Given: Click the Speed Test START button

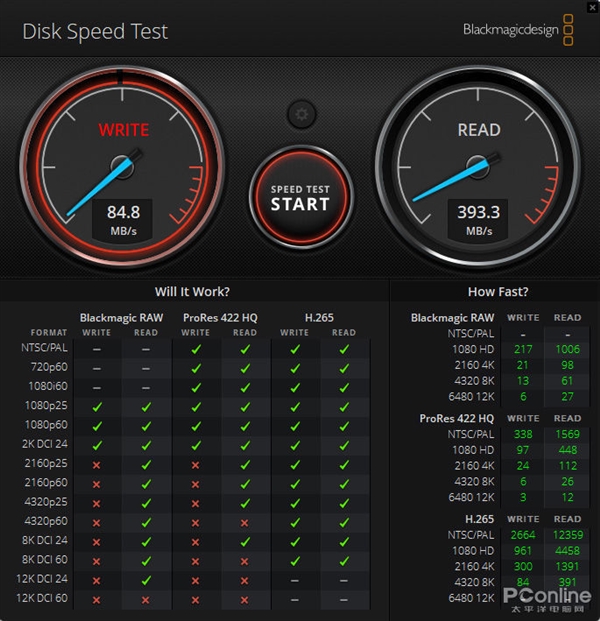Looking at the screenshot, I should tap(300, 197).
